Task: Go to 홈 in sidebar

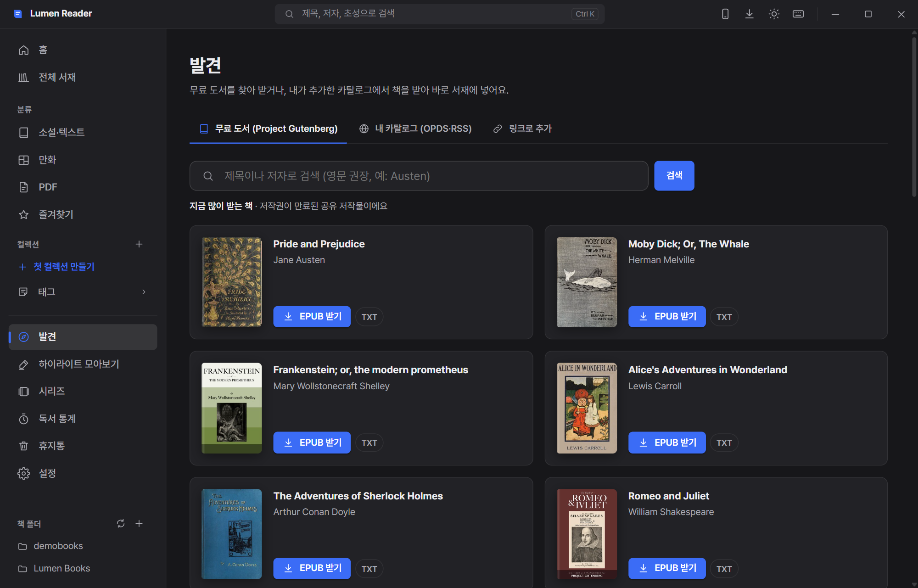Action: click(83, 50)
